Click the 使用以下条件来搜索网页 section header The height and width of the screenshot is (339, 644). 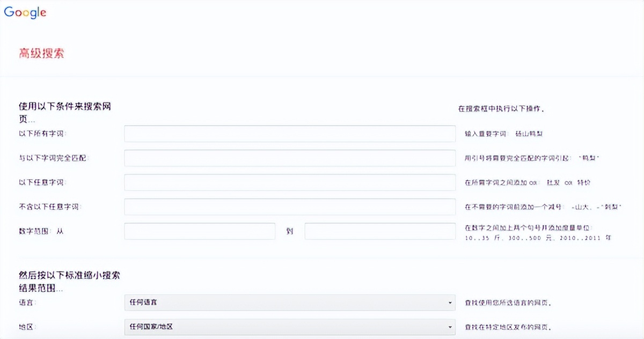point(64,110)
